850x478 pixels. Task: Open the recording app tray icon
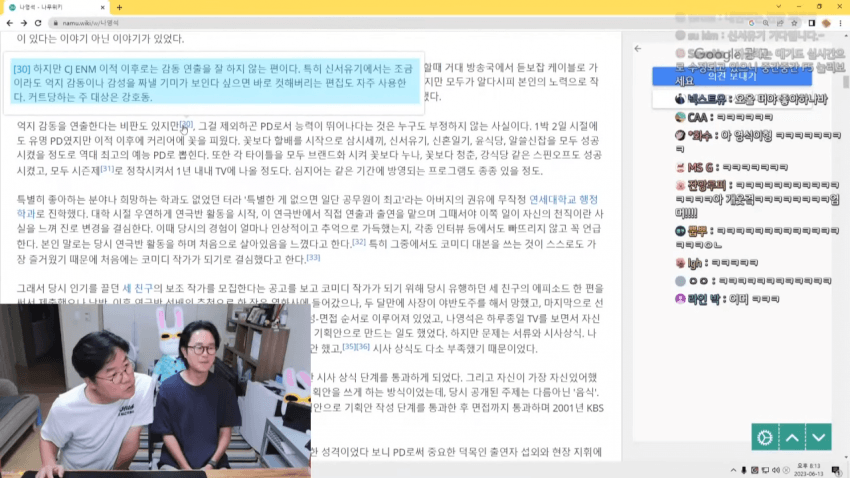(755, 470)
